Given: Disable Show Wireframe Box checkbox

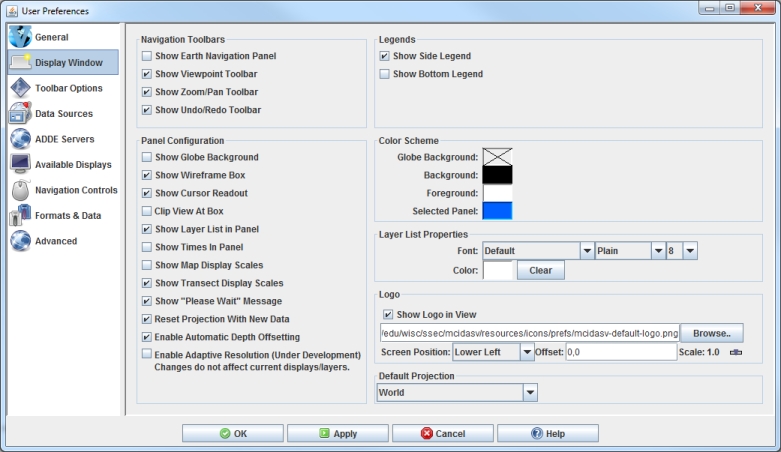Looking at the screenshot, I should point(147,175).
